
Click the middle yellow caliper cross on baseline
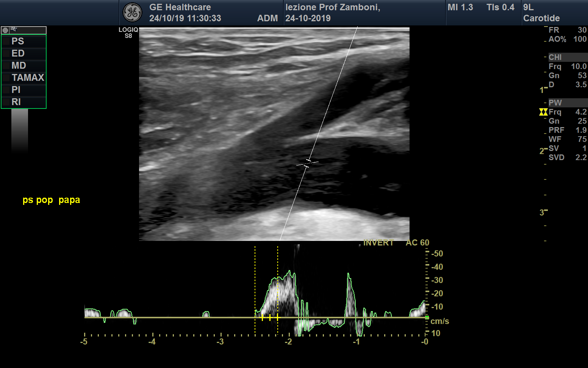click(x=270, y=317)
